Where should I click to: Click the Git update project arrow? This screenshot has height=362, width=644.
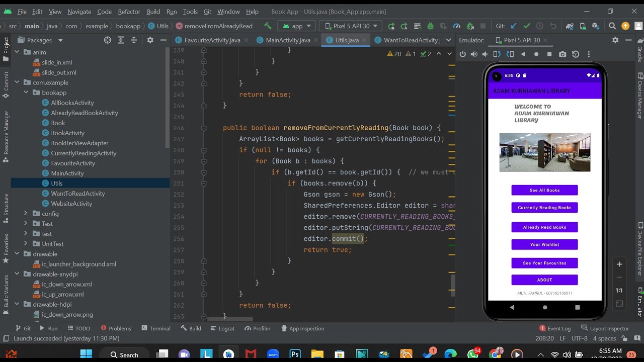point(514,26)
